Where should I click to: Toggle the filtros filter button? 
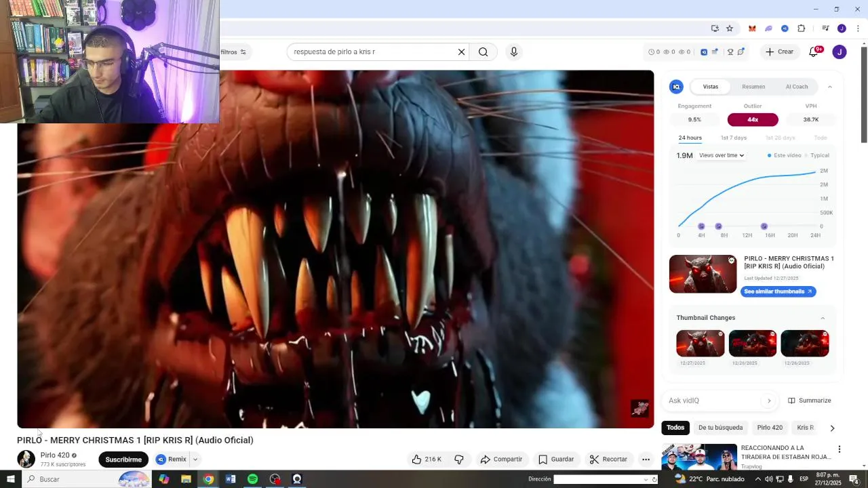click(234, 52)
